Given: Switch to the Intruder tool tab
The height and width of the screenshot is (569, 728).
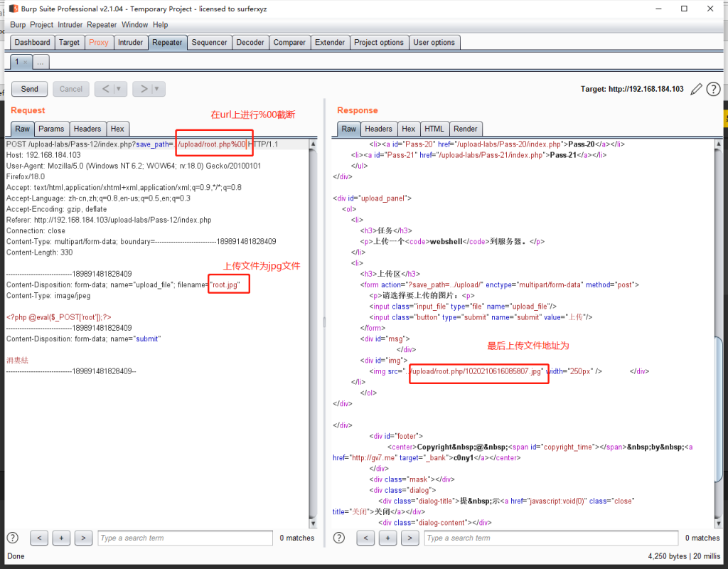Looking at the screenshot, I should click(x=131, y=42).
